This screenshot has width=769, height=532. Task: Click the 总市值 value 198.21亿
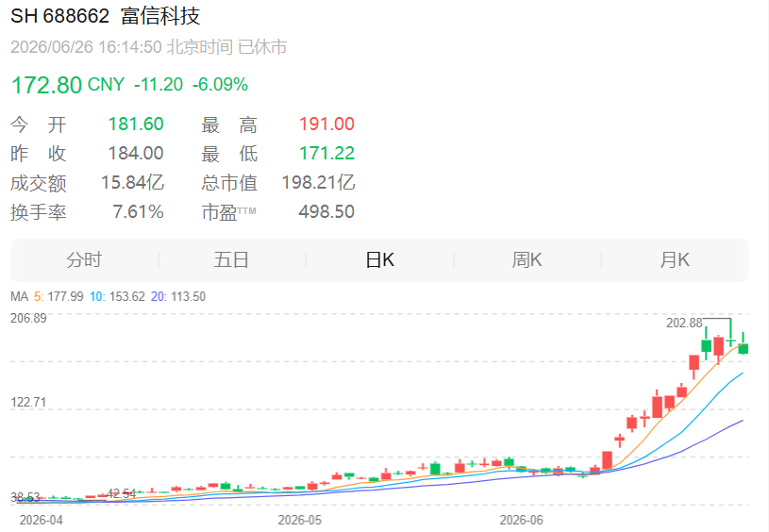click(318, 183)
